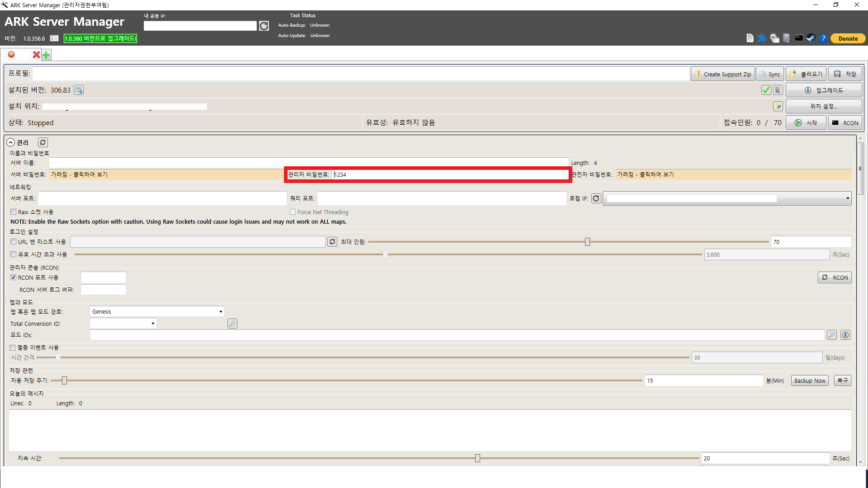Viewport: 868px width, 488px height.
Task: Open settings gear with checklist icon
Action: pos(774,38)
